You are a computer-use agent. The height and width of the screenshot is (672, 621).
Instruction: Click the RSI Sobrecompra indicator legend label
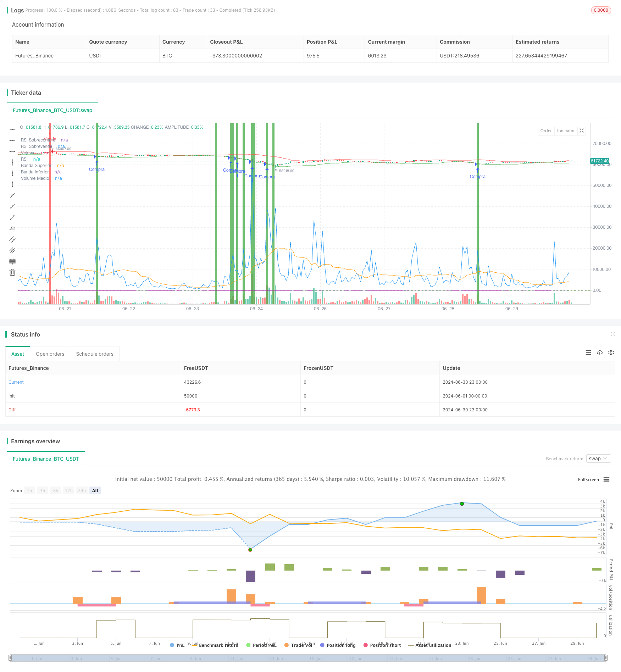tap(38, 140)
